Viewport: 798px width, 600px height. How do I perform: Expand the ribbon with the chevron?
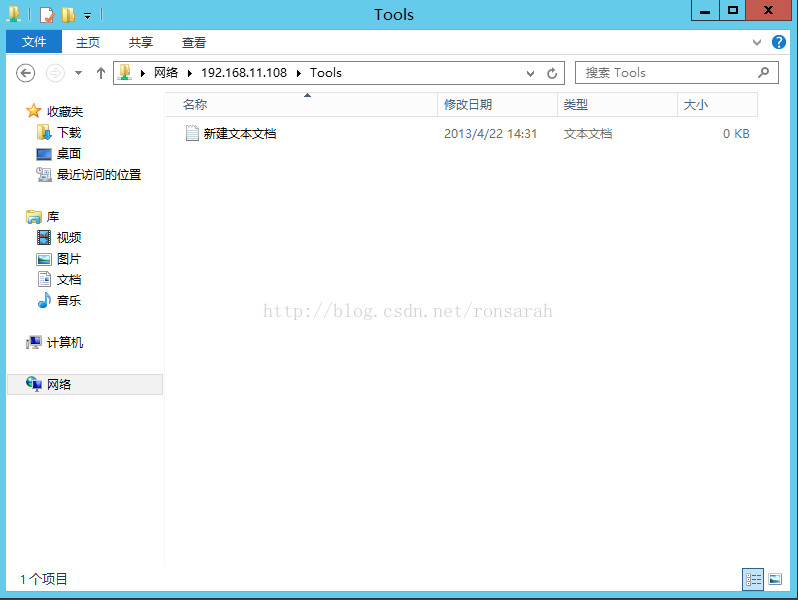coord(757,42)
